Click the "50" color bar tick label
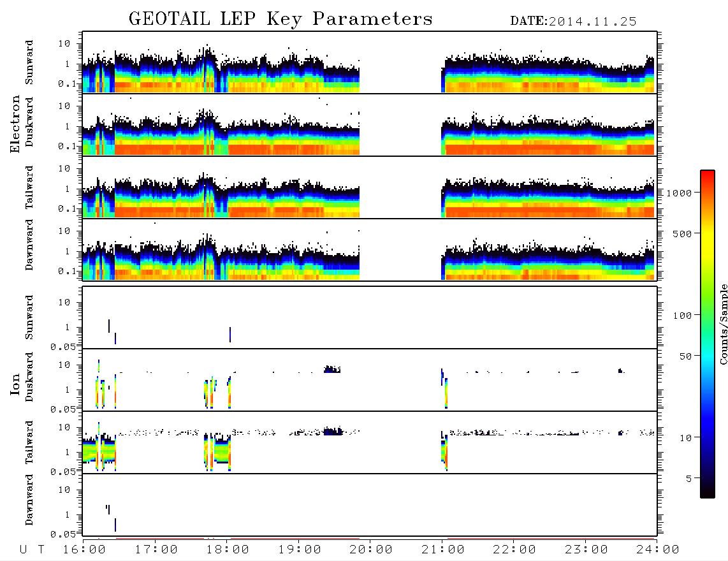Viewport: 728px width, 561px height. pyautogui.click(x=685, y=356)
